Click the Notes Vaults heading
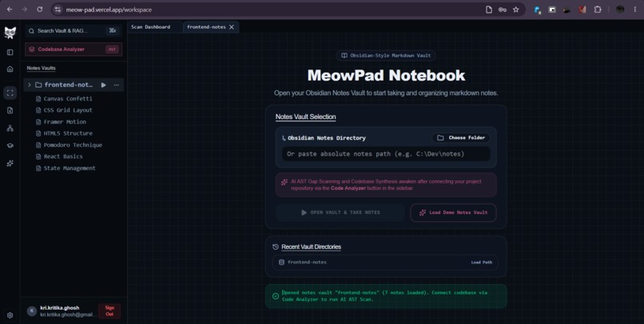Viewport: 644px width, 324px height. click(41, 68)
